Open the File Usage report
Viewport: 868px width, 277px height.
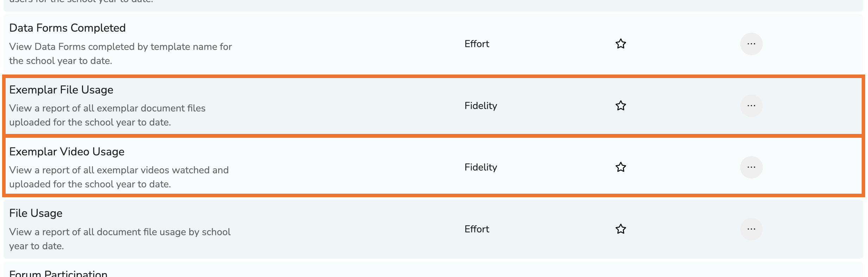click(36, 213)
